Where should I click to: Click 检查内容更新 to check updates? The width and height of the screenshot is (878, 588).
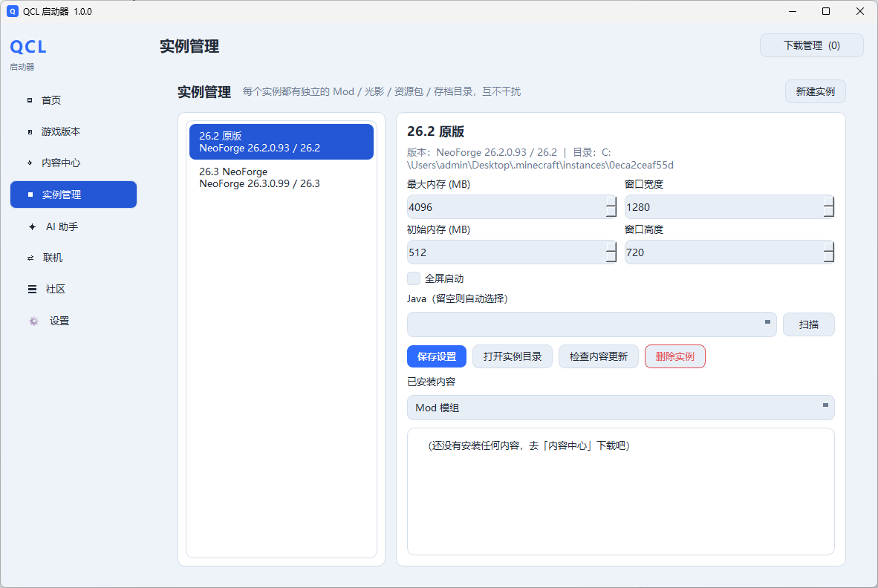click(599, 356)
